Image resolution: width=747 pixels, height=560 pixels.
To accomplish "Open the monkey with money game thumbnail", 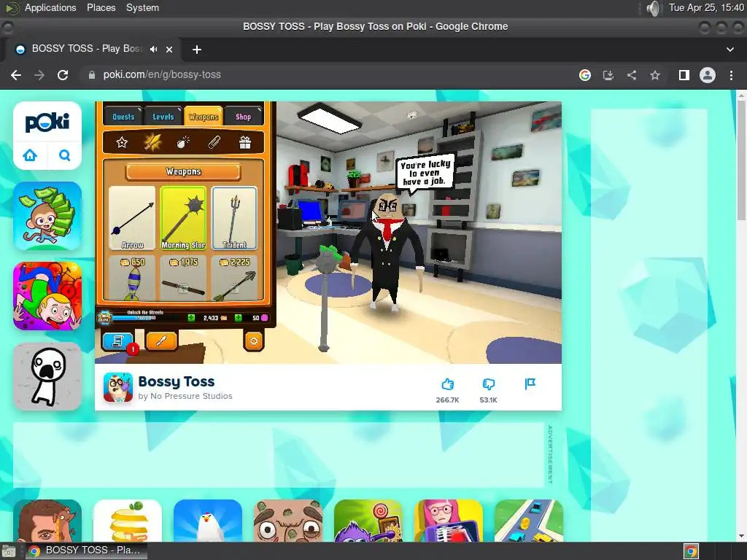I will (47, 216).
